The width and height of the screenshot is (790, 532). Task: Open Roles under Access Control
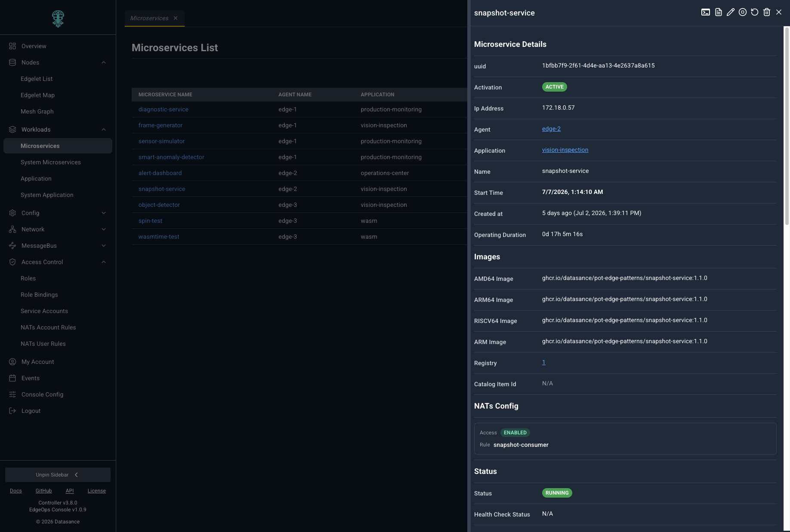[28, 278]
